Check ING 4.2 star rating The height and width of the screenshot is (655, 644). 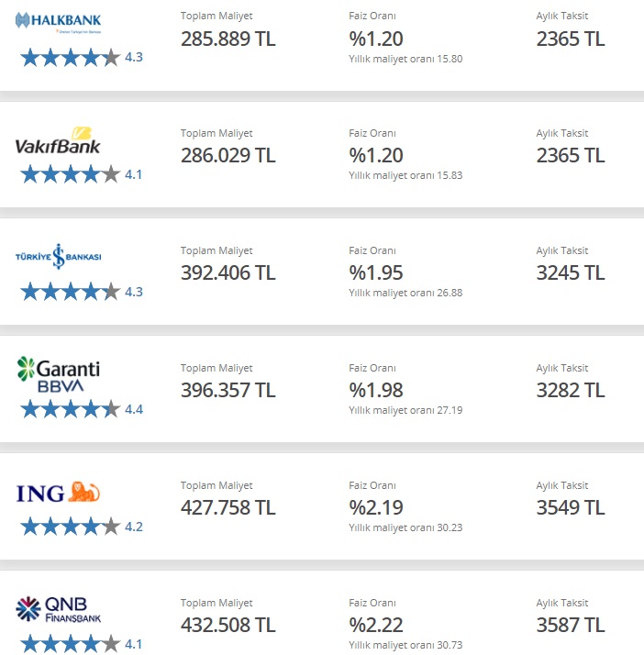point(82,527)
